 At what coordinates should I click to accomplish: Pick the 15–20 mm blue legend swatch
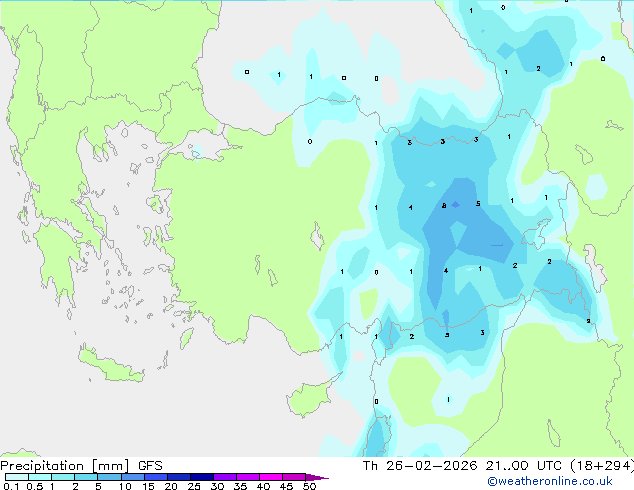(x=155, y=477)
